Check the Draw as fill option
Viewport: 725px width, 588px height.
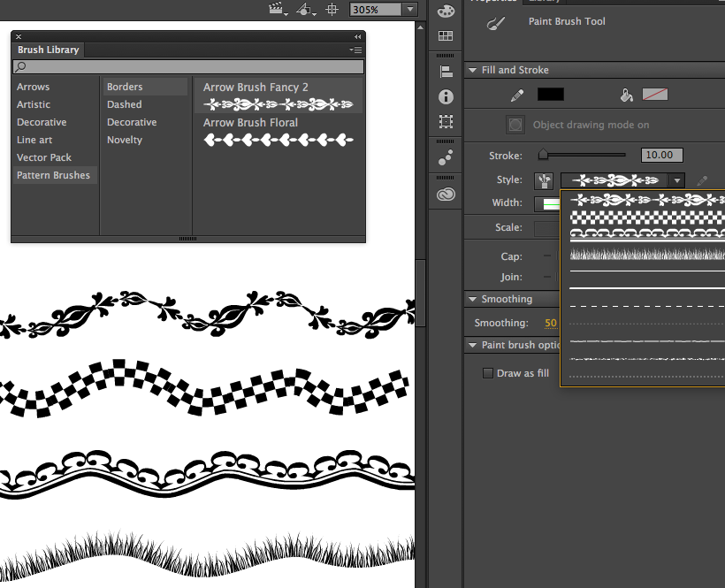pyautogui.click(x=488, y=372)
